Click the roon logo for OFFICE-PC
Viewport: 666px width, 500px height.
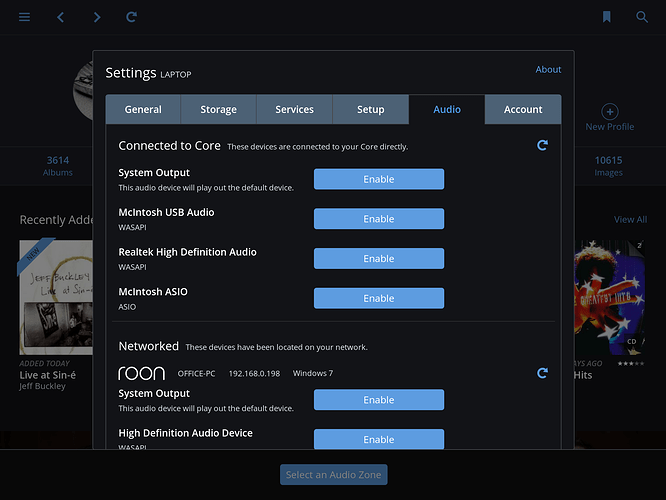click(x=141, y=373)
